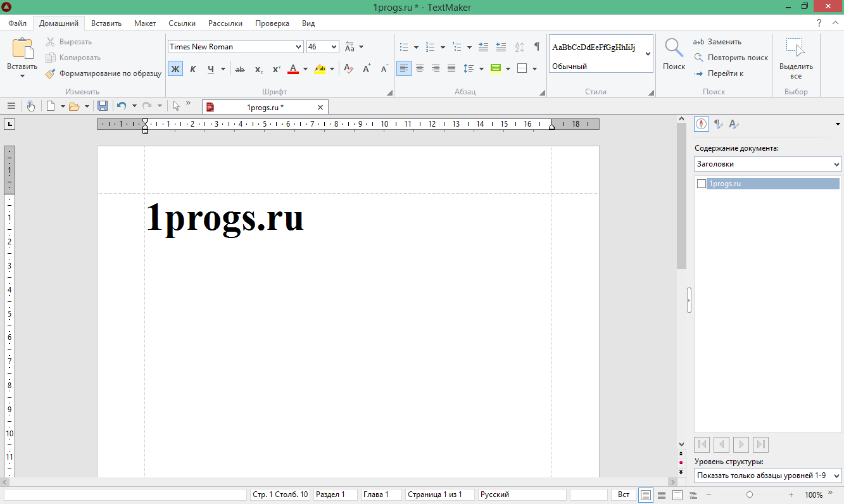Open the font color dropdown arrow
This screenshot has width=844, height=504.
point(305,69)
